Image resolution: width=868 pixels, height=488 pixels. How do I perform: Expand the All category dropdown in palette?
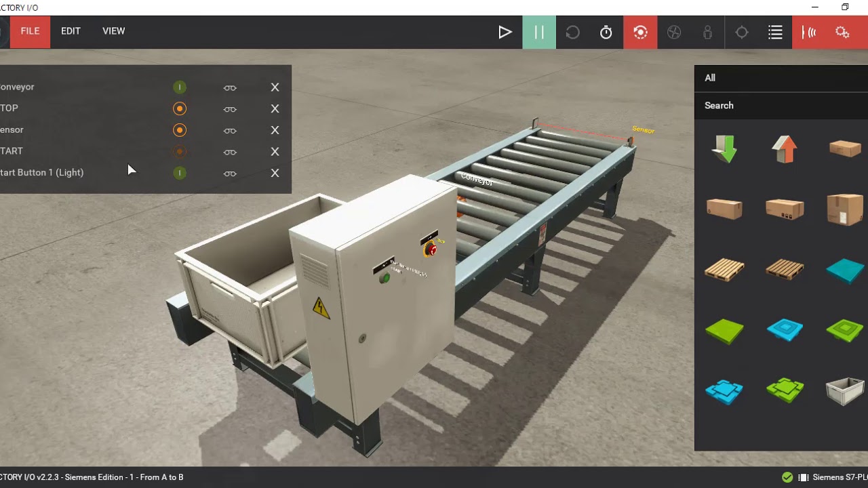tap(781, 78)
